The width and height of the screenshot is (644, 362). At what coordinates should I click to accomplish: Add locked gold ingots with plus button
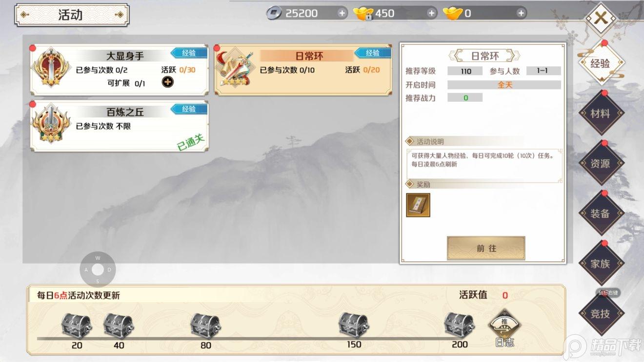(431, 13)
